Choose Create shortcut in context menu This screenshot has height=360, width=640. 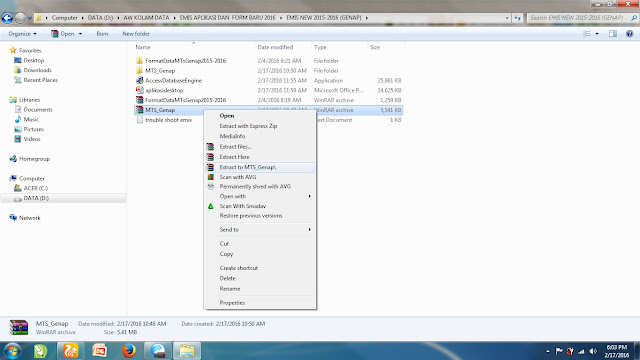239,268
